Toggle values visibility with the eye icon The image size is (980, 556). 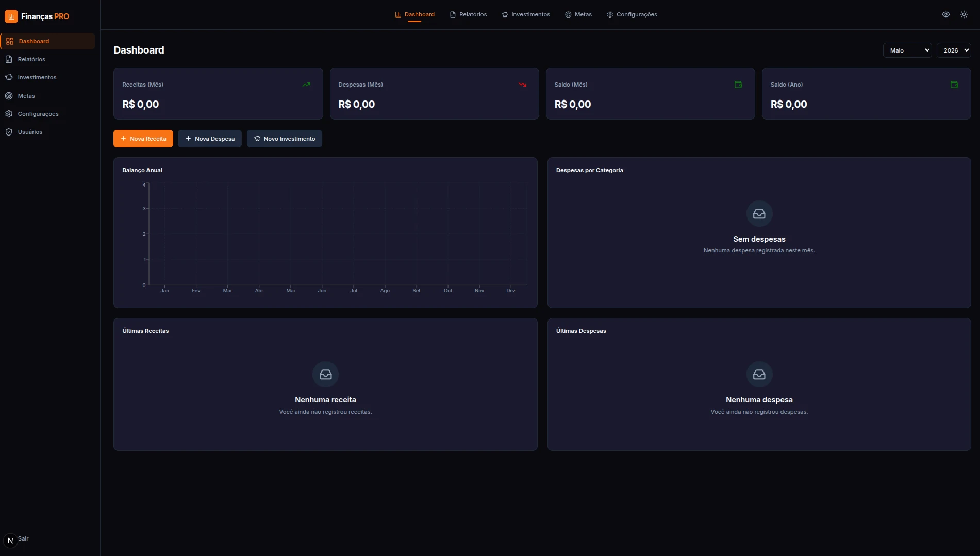point(946,14)
